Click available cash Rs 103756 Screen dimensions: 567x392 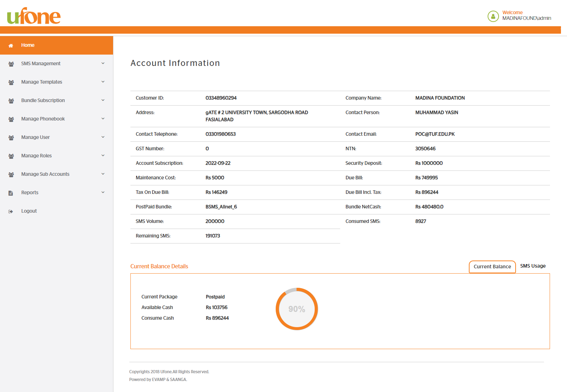point(217,308)
